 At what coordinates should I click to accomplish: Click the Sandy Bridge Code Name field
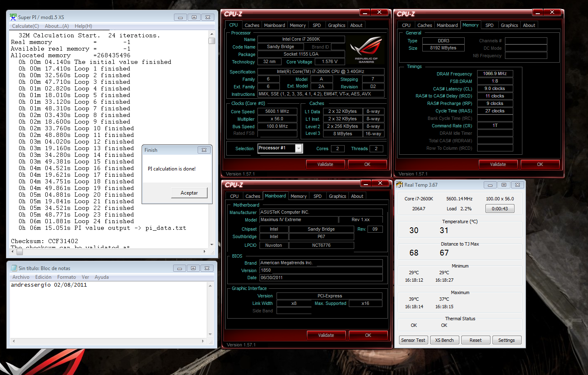pyautogui.click(x=281, y=46)
